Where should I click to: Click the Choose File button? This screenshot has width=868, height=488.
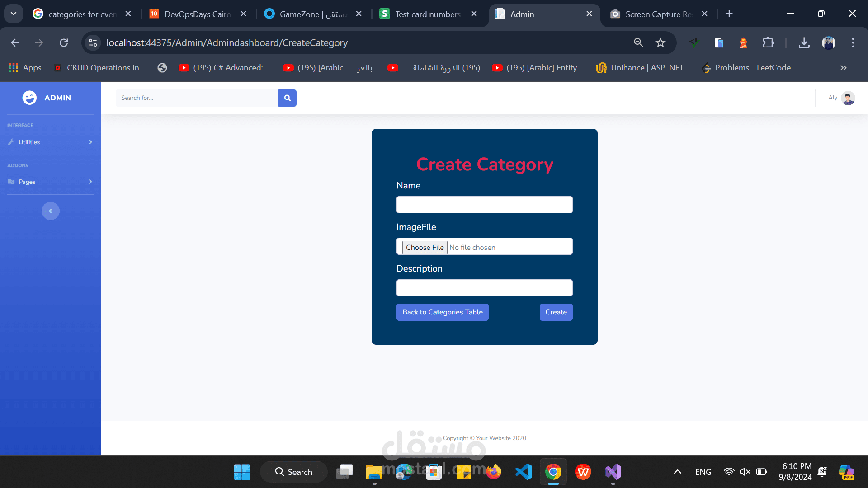click(425, 247)
